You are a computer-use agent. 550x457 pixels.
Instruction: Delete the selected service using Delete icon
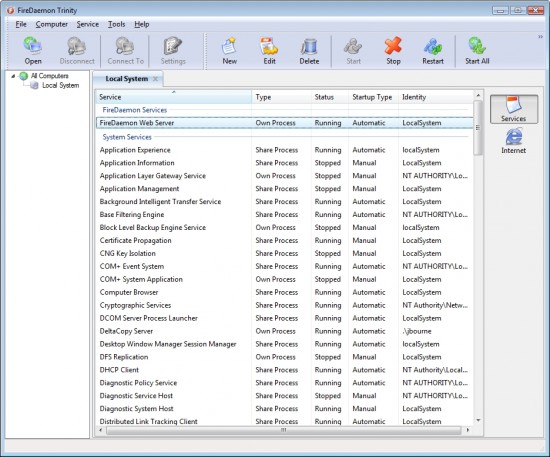(x=309, y=51)
